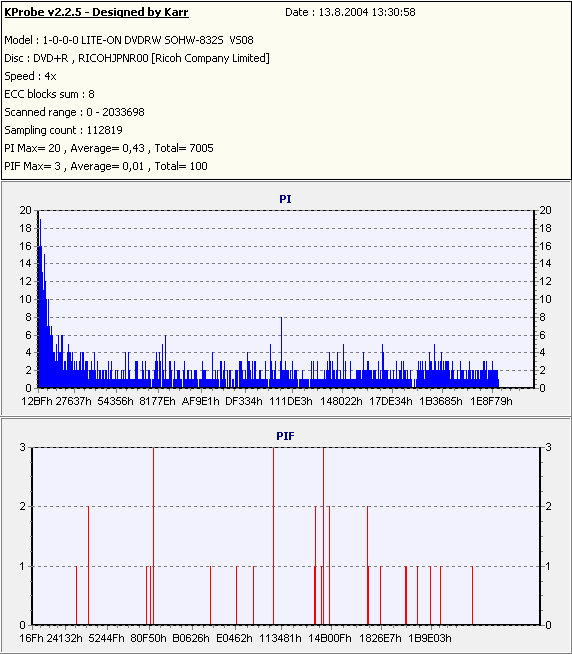Click the Disc RICOHJPNR00 information line
This screenshot has width=572, height=654.
[137, 58]
